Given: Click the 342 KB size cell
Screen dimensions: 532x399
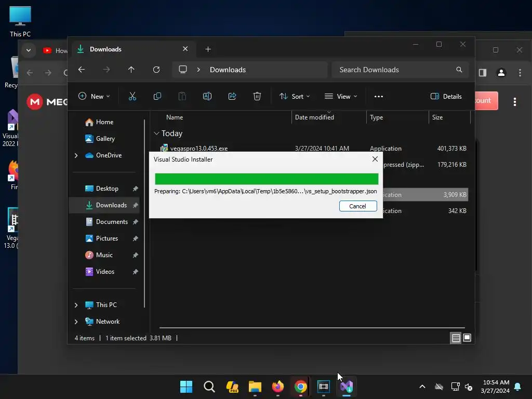Looking at the screenshot, I should click(x=457, y=211).
